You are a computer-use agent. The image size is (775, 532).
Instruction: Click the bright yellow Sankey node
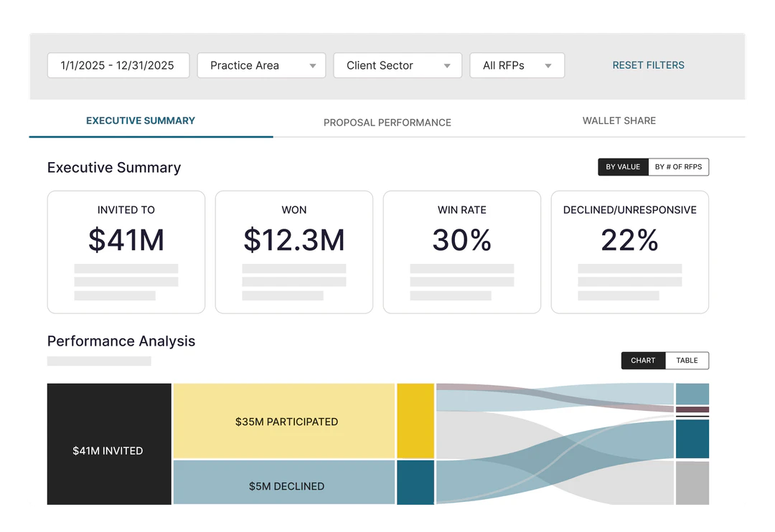(x=415, y=422)
